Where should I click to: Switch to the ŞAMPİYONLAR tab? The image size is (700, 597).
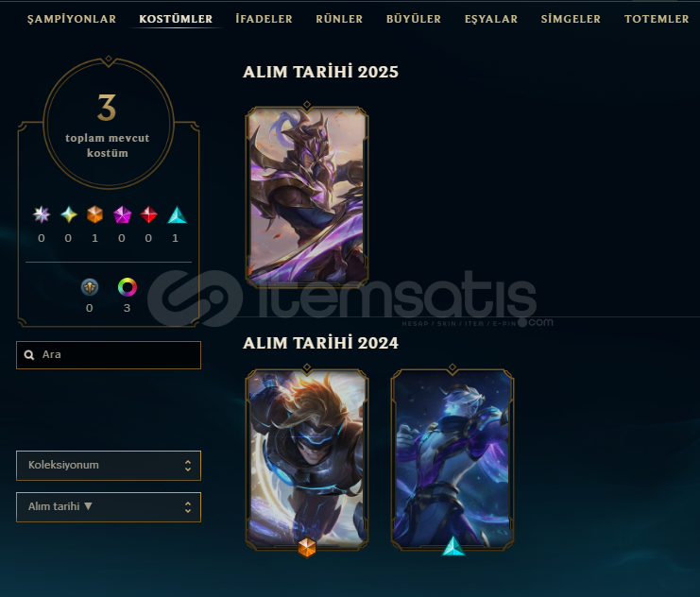coord(72,19)
